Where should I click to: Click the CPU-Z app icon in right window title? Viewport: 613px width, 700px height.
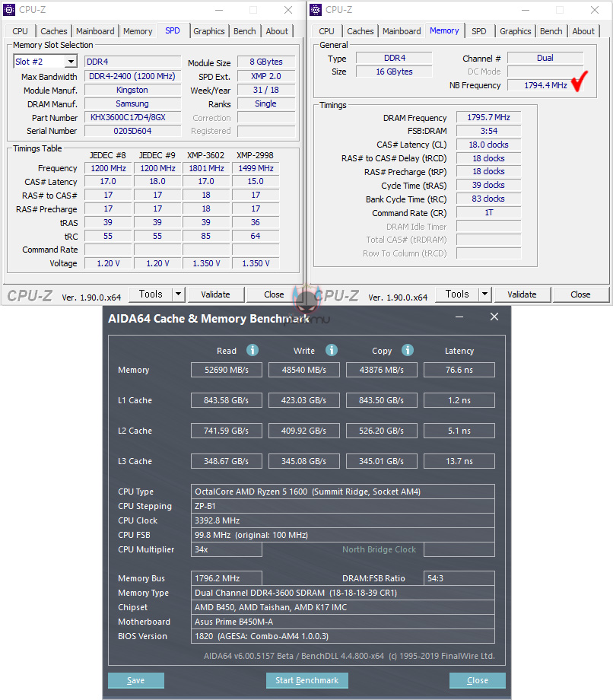(316, 9)
